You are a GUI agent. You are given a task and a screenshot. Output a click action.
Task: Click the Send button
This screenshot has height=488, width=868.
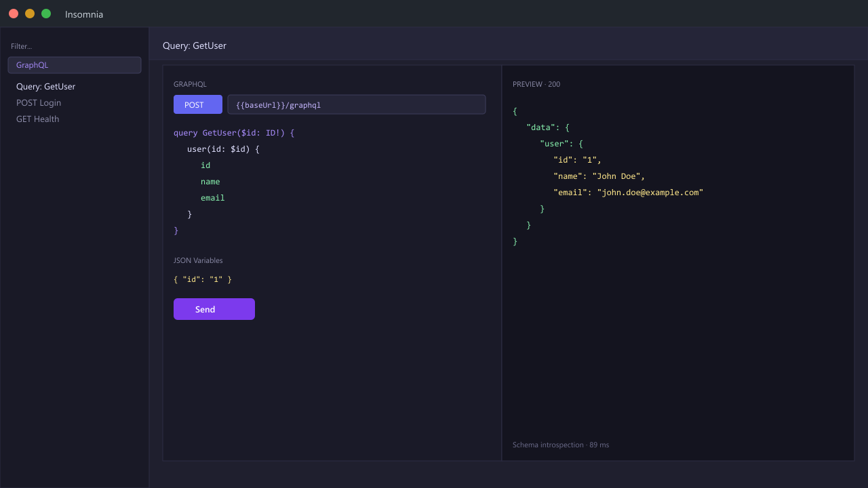coord(214,309)
